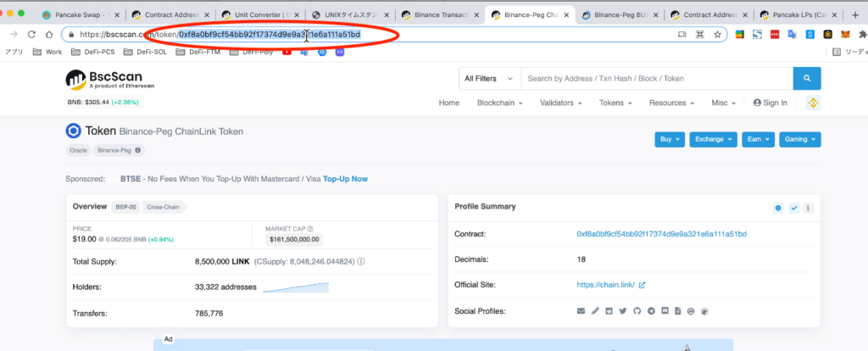Open the contract address link
This screenshot has width=868, height=351.
tap(661, 234)
